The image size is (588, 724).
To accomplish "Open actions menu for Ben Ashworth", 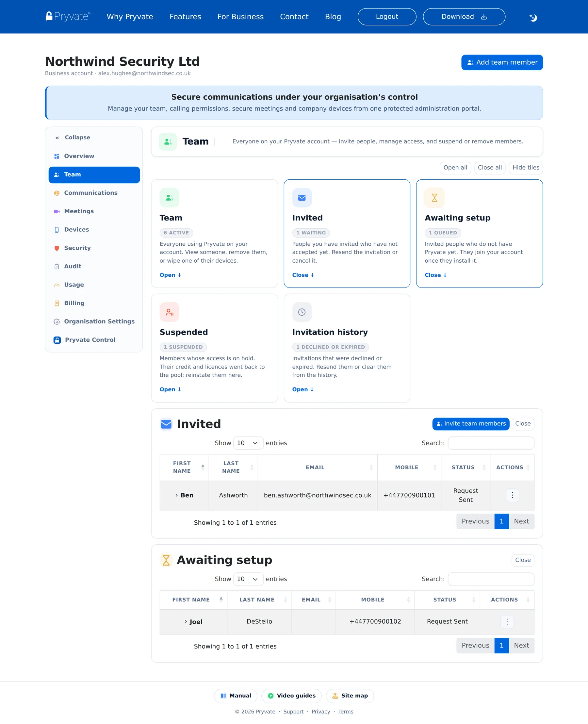I will point(512,495).
